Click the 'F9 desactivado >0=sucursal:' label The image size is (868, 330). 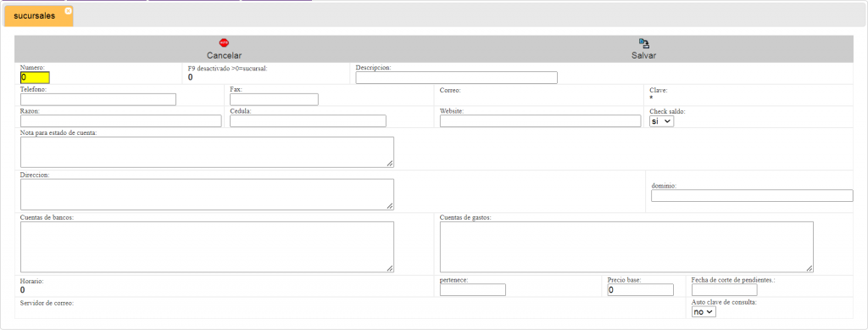(x=227, y=68)
